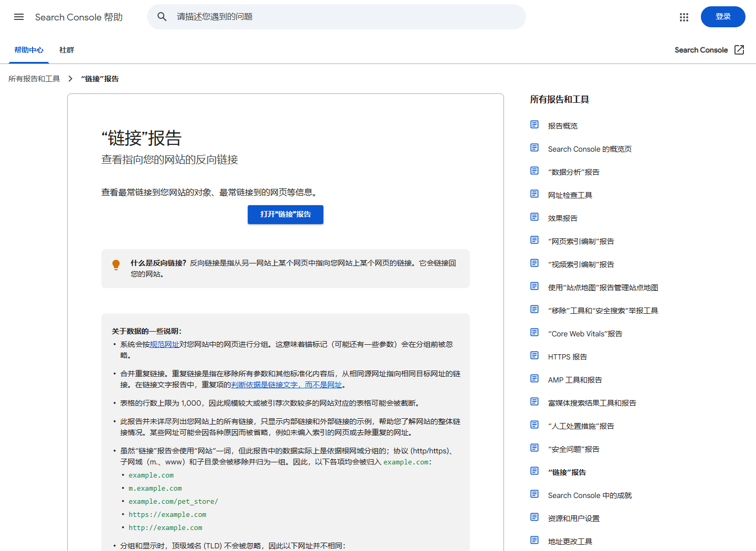The width and height of the screenshot is (756, 551).
Task: Open 报告概览 in the sidebar
Action: point(563,126)
